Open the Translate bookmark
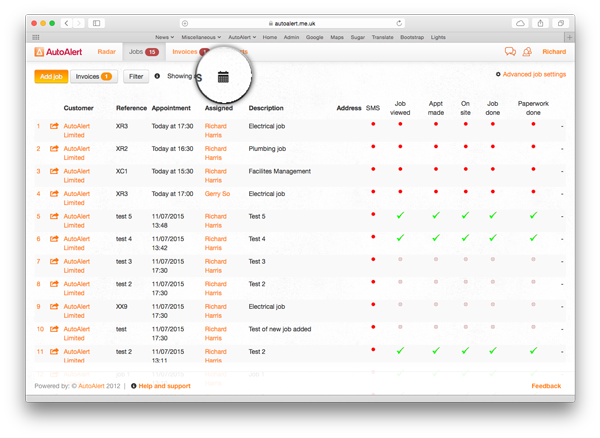 click(383, 37)
